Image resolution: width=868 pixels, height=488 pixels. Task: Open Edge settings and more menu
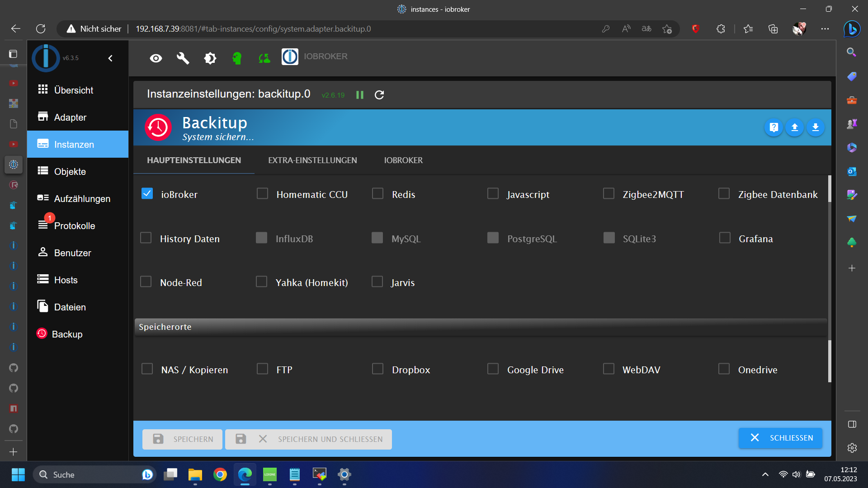(825, 29)
